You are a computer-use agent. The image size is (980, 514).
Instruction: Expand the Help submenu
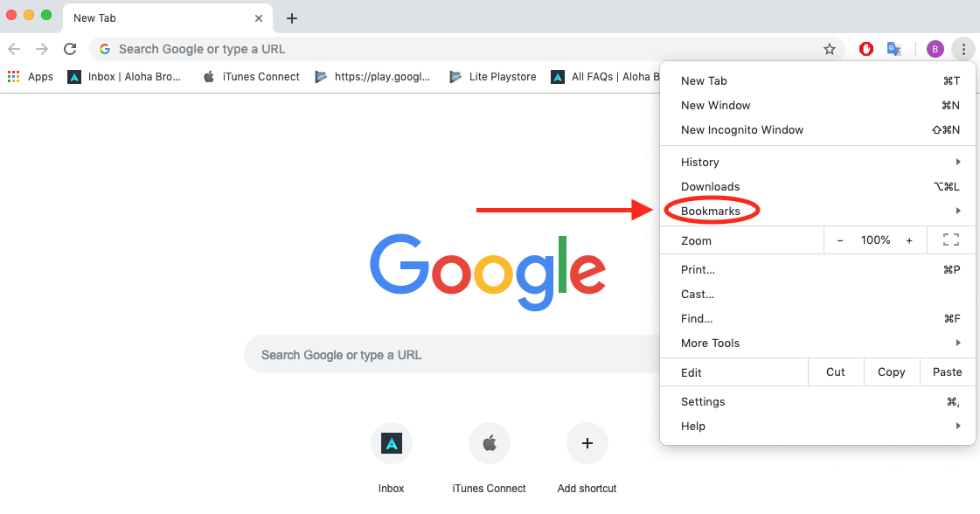[817, 426]
